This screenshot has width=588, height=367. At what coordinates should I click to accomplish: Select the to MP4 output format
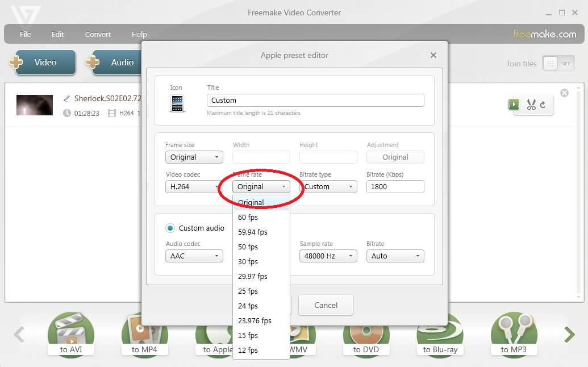144,335
